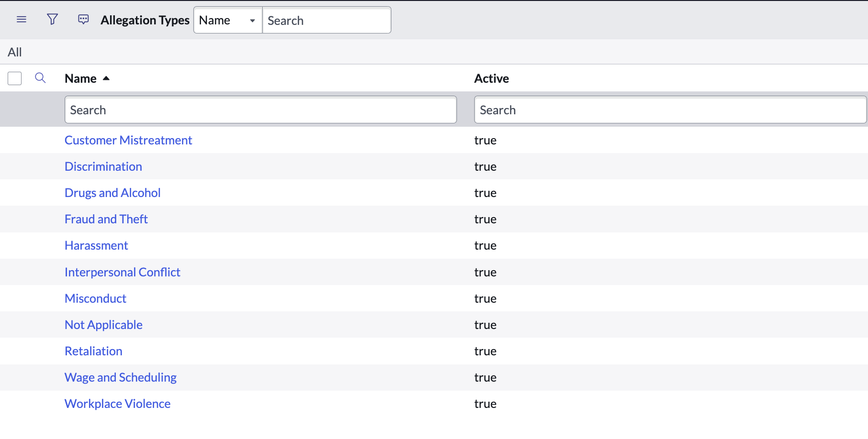The height and width of the screenshot is (439, 868).
Task: Click Active value true for Interpersonal Conflict
Action: point(485,272)
